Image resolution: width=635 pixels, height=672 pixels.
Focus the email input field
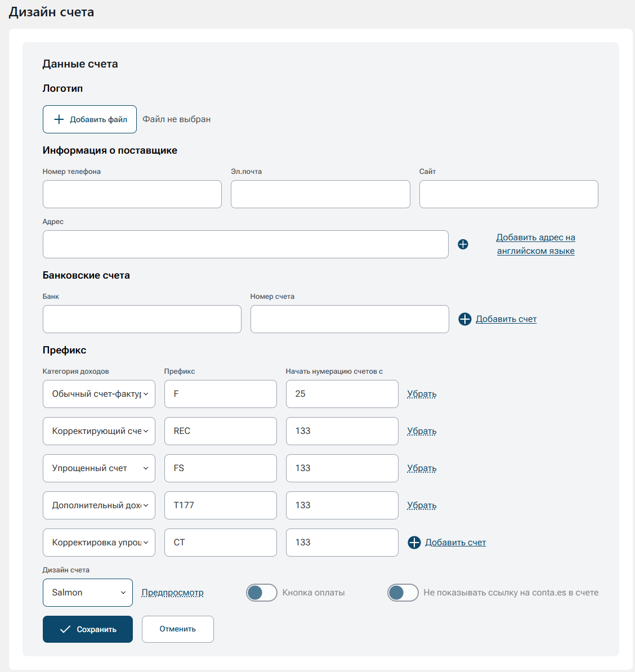[320, 194]
